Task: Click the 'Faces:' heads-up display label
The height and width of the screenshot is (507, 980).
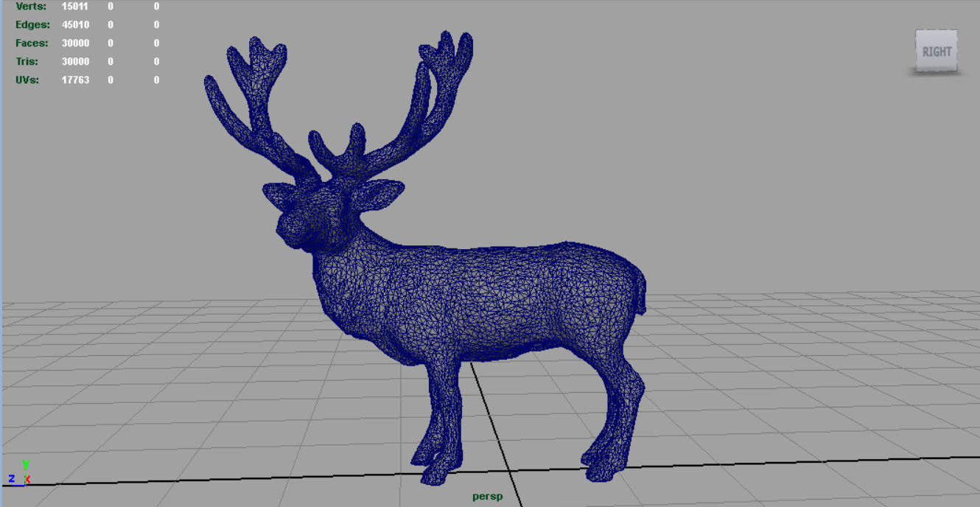Action: pos(32,43)
